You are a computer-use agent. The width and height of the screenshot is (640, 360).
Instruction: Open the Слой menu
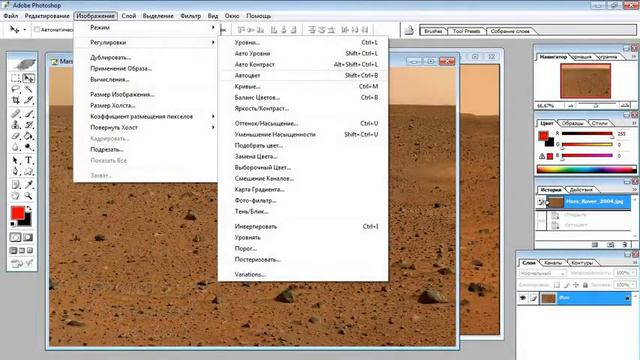click(x=129, y=16)
